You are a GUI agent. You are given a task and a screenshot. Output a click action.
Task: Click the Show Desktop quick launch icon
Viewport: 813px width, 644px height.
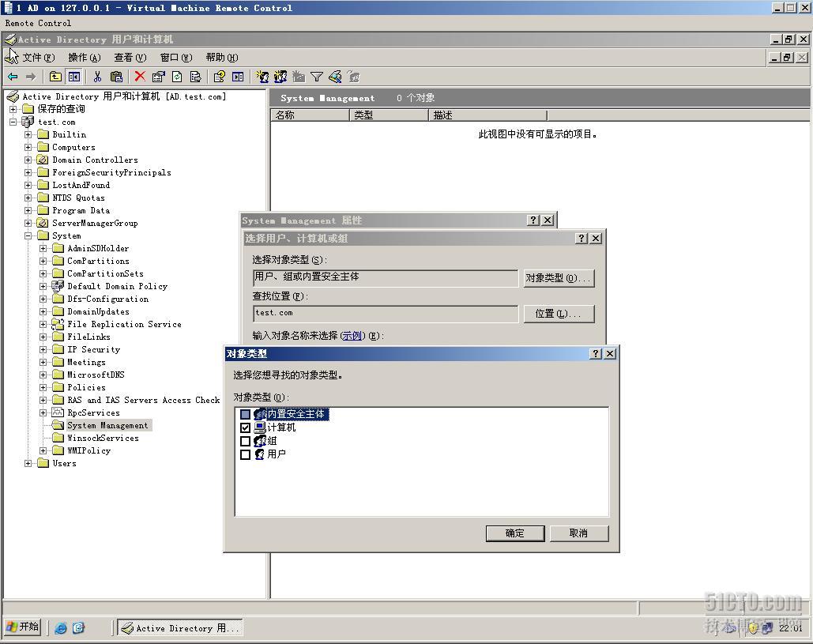pyautogui.click(x=78, y=628)
